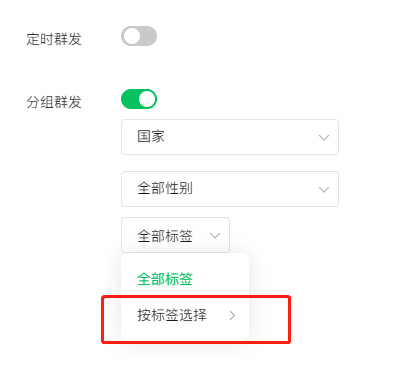Click the 分组群发 label text
The height and width of the screenshot is (366, 395).
(x=54, y=102)
